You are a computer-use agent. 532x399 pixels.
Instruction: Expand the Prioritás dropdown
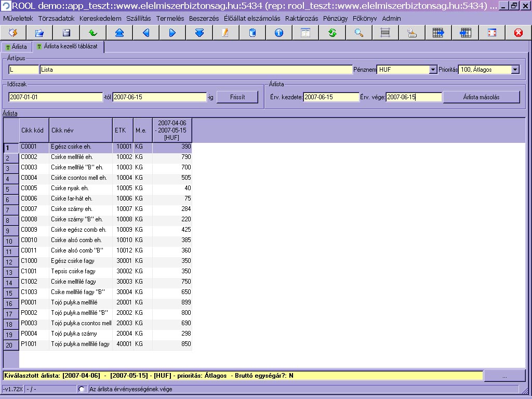pos(515,70)
